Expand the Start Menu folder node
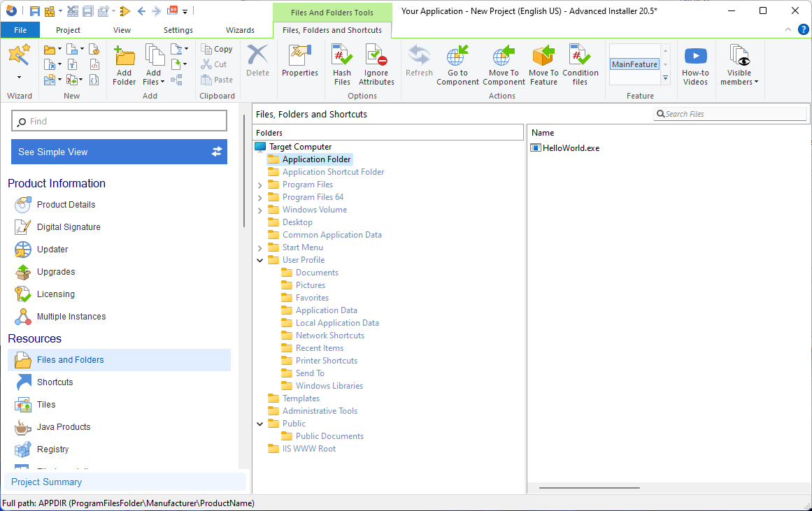The width and height of the screenshot is (812, 511). click(x=260, y=248)
